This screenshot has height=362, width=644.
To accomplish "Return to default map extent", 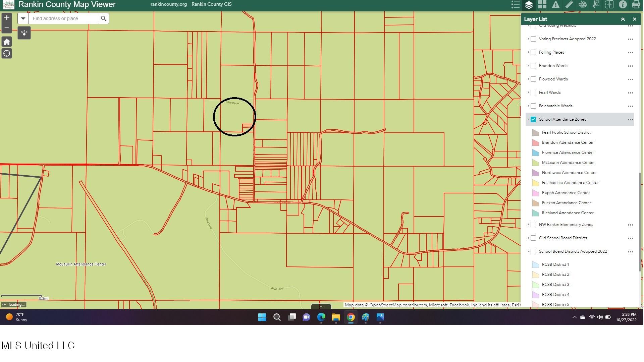I will click(7, 42).
